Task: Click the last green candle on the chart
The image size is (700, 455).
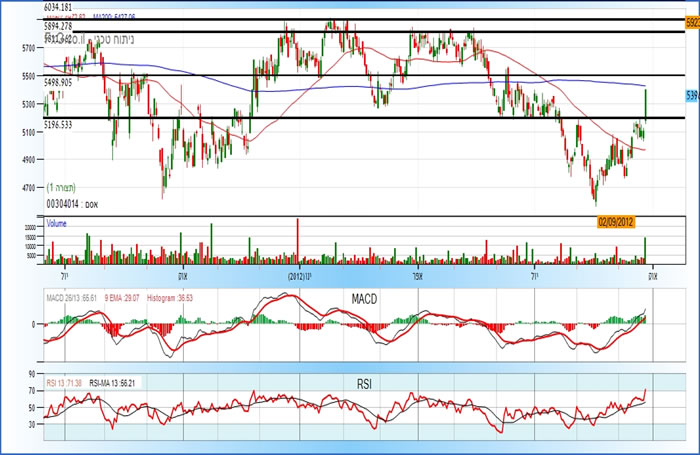Action: 646,100
